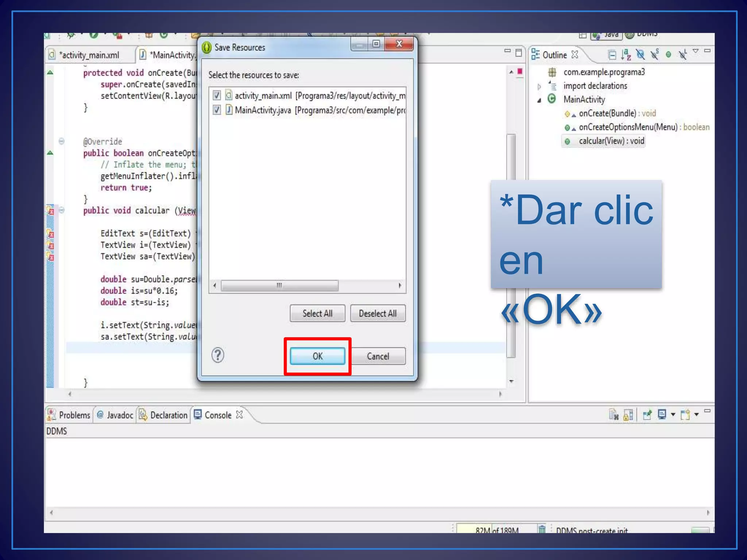747x560 pixels.
Task: Expand import declarations in Outline tree
Action: 539,86
